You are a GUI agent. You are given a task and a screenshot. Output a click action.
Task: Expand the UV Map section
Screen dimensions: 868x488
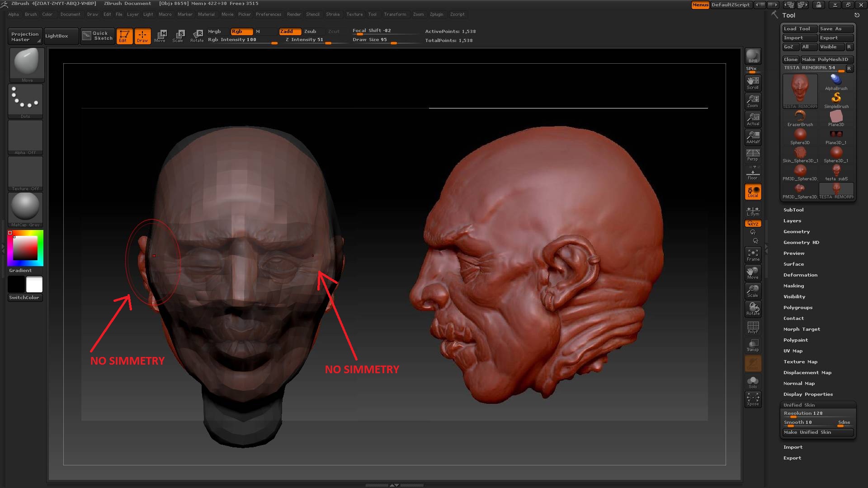point(793,351)
